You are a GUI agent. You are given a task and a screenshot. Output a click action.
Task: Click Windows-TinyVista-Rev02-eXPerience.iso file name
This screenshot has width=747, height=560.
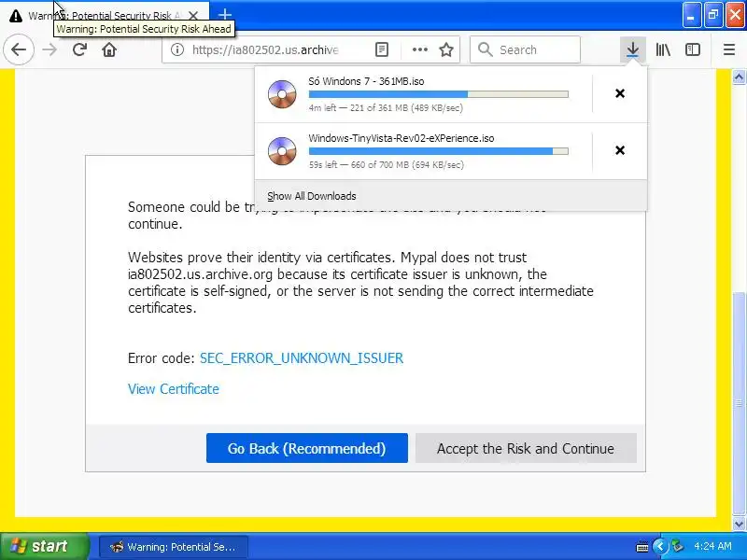402,138
